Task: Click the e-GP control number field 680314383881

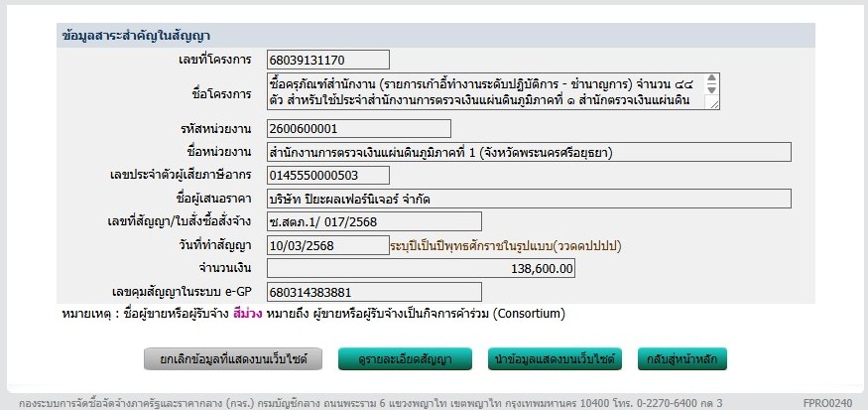Action: 373,292
